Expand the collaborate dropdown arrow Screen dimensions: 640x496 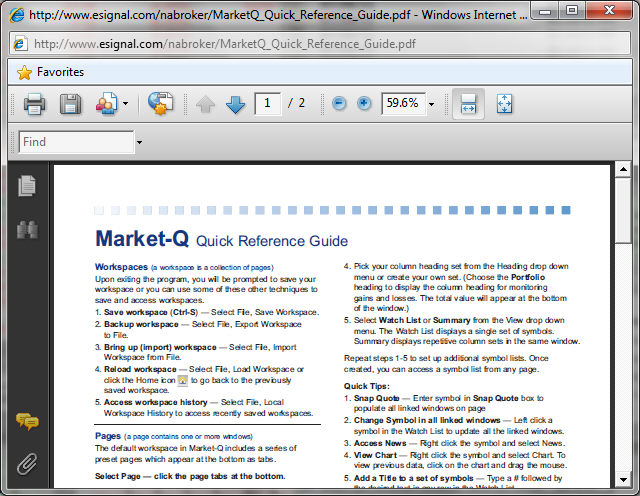pyautogui.click(x=126, y=104)
